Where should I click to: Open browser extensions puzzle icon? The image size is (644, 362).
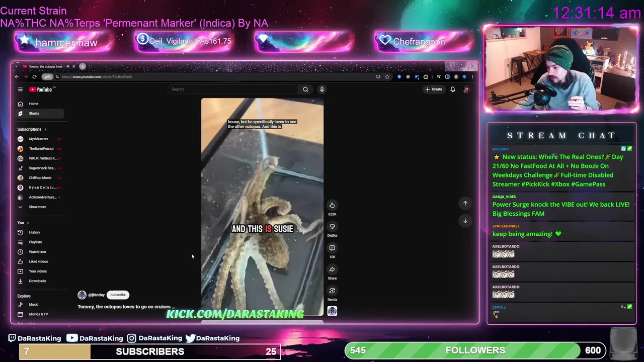[x=426, y=77]
